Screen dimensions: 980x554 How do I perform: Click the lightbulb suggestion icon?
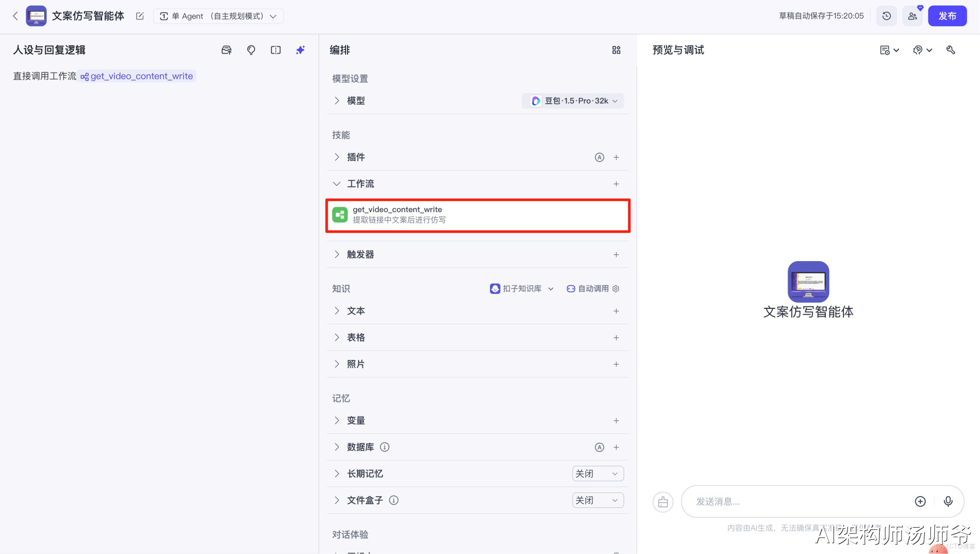251,50
